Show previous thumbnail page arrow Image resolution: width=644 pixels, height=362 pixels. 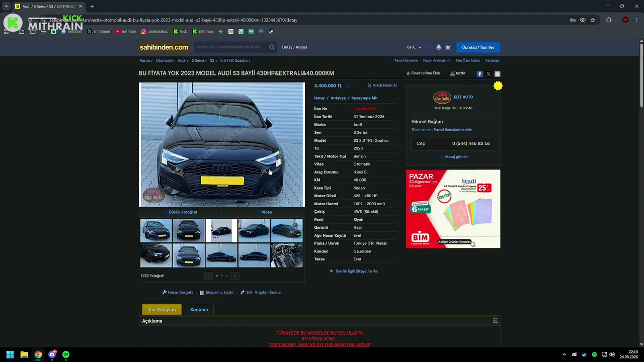click(x=209, y=276)
